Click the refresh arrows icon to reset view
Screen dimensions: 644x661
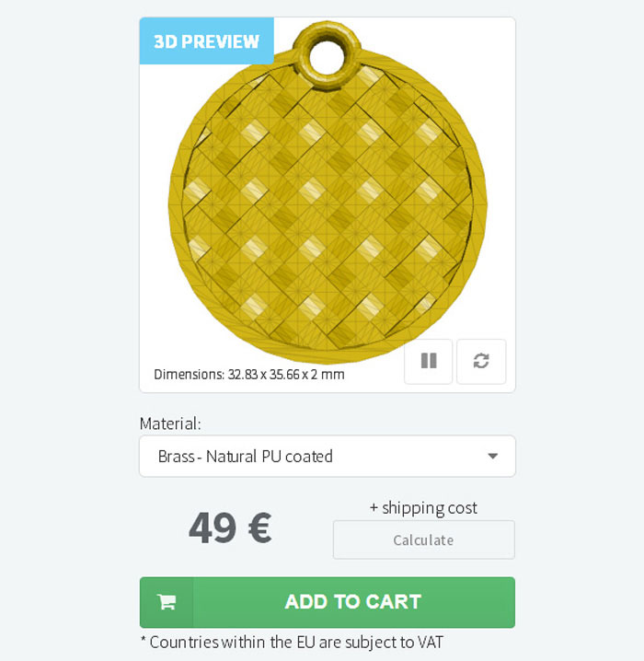pos(481,361)
